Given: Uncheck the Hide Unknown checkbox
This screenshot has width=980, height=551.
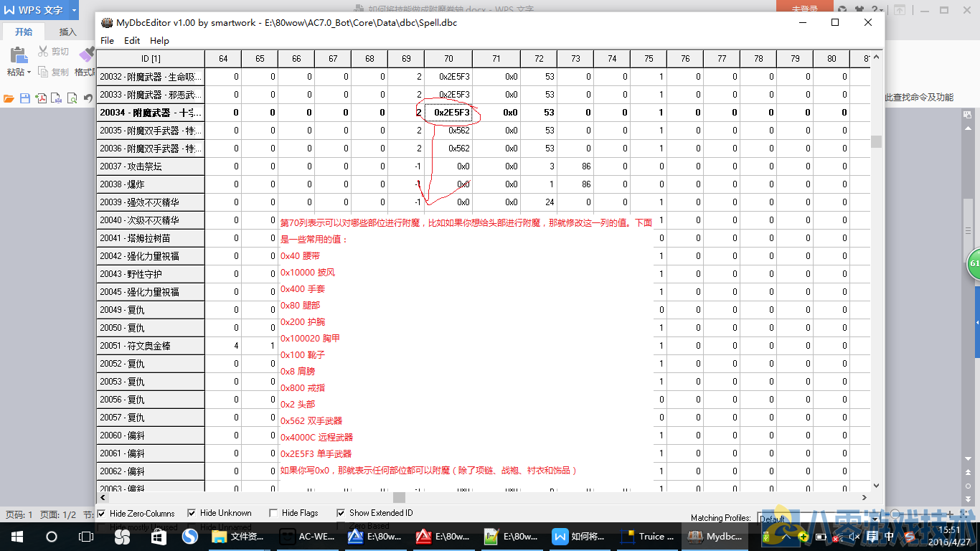Looking at the screenshot, I should [192, 513].
